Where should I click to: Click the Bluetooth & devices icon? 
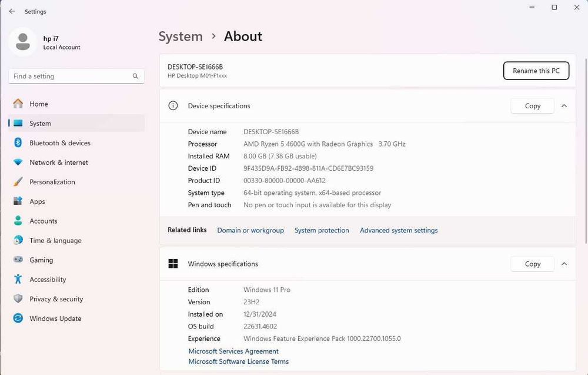[18, 143]
